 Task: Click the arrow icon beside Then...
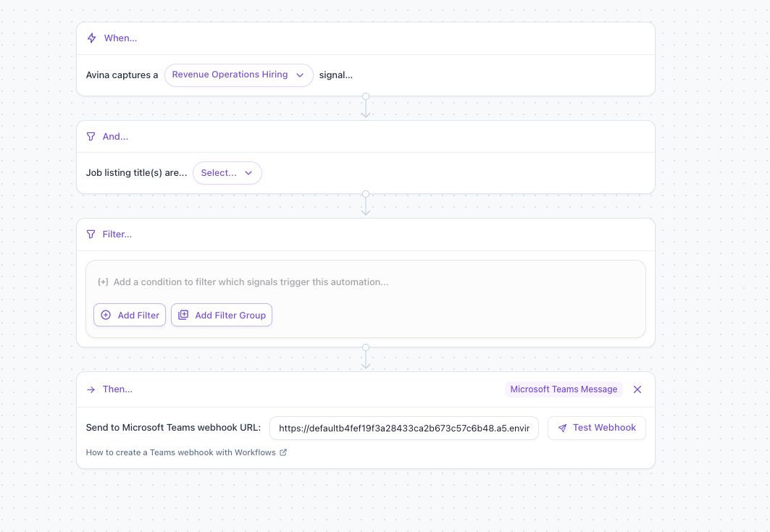[91, 389]
